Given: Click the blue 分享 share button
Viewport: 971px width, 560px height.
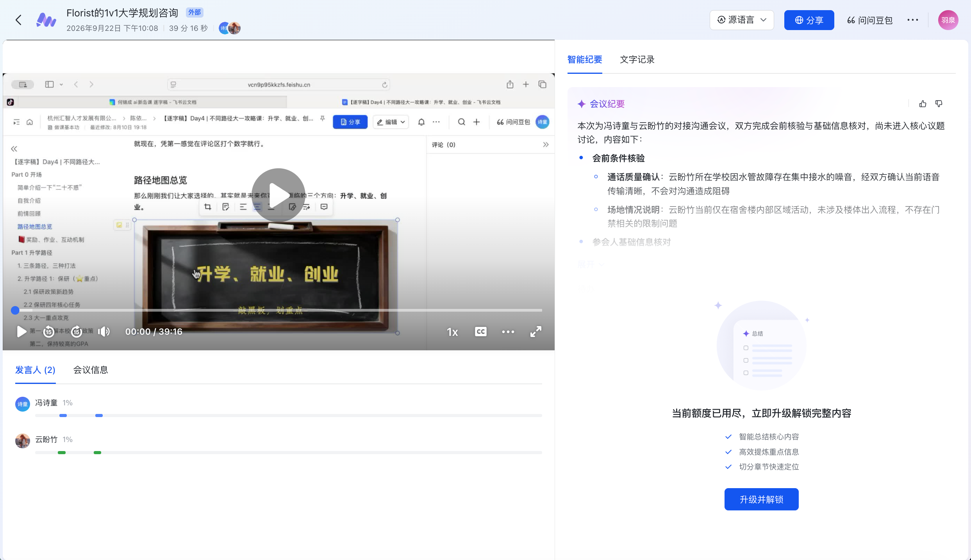Looking at the screenshot, I should (809, 20).
